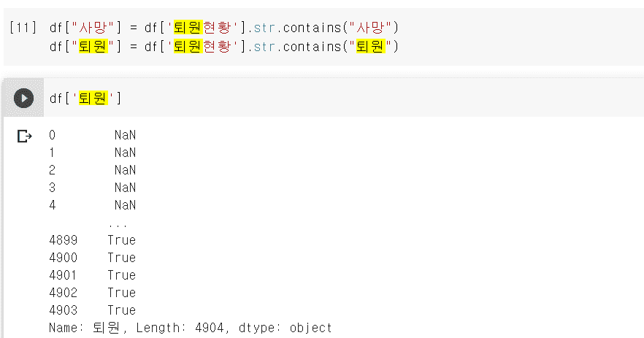Click output row 4899 showing True
The width and height of the screenshot is (644, 338).
(x=92, y=240)
